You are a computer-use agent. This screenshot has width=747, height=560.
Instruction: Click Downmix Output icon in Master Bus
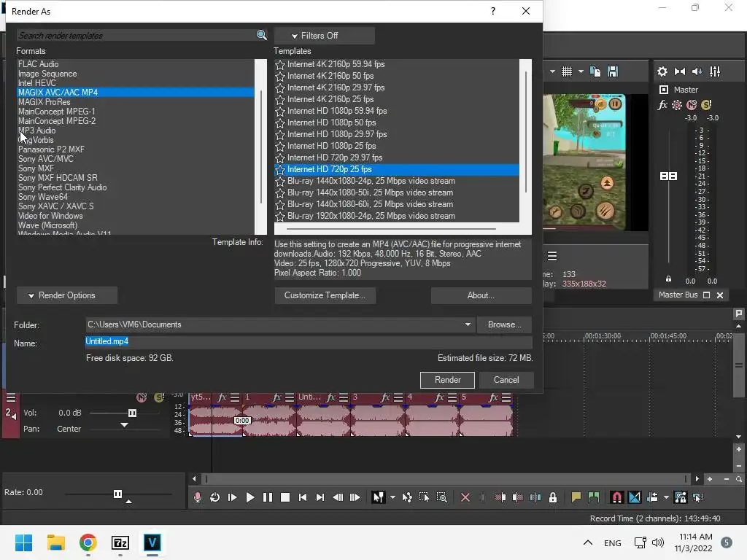pyautogui.click(x=680, y=71)
